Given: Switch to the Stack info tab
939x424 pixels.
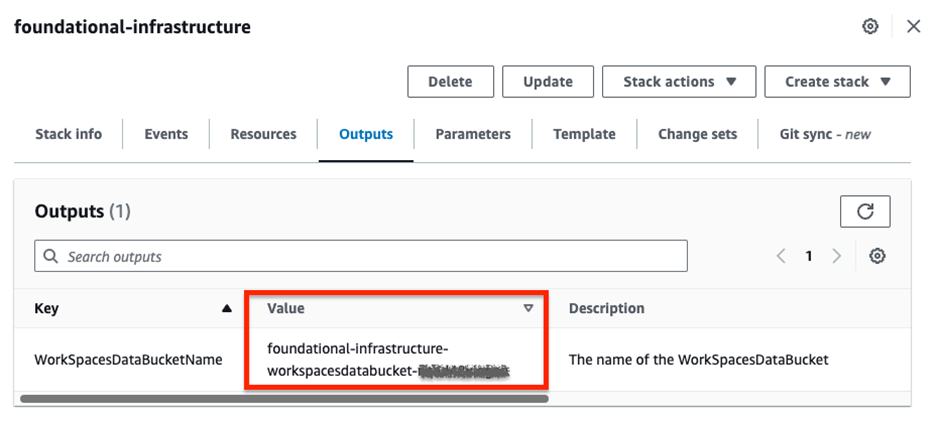Looking at the screenshot, I should coord(68,134).
